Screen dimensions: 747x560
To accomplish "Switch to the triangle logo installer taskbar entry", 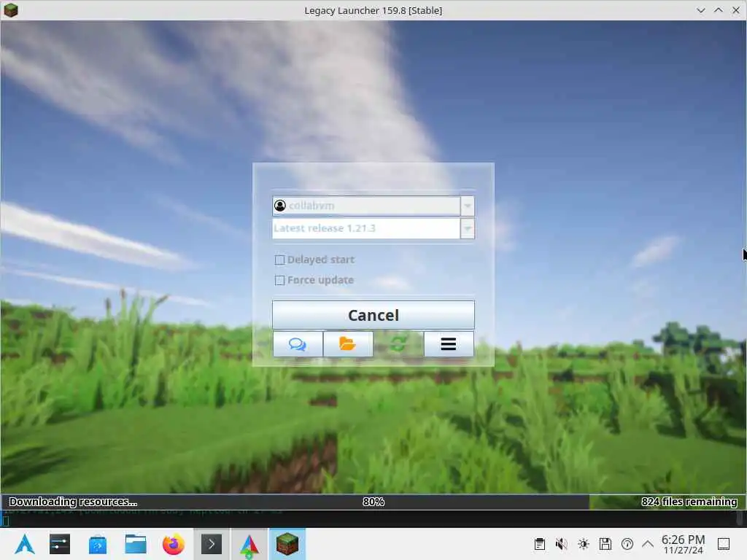I will (249, 544).
